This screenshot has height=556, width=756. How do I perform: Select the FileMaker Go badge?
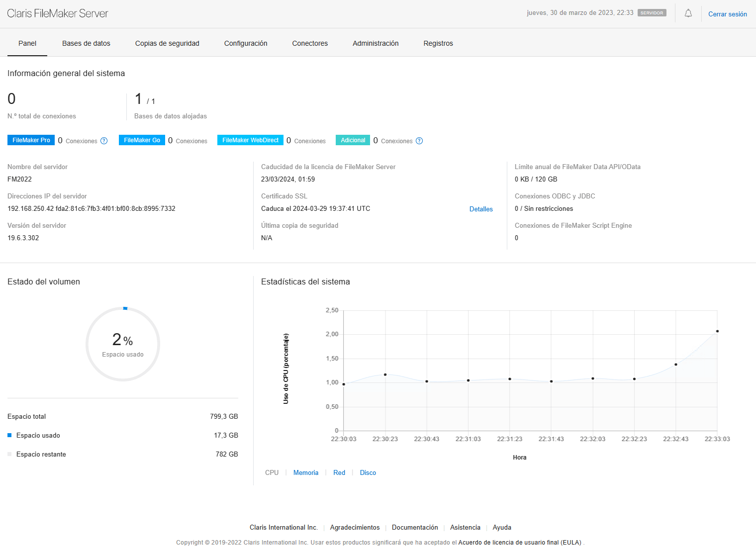tap(141, 140)
